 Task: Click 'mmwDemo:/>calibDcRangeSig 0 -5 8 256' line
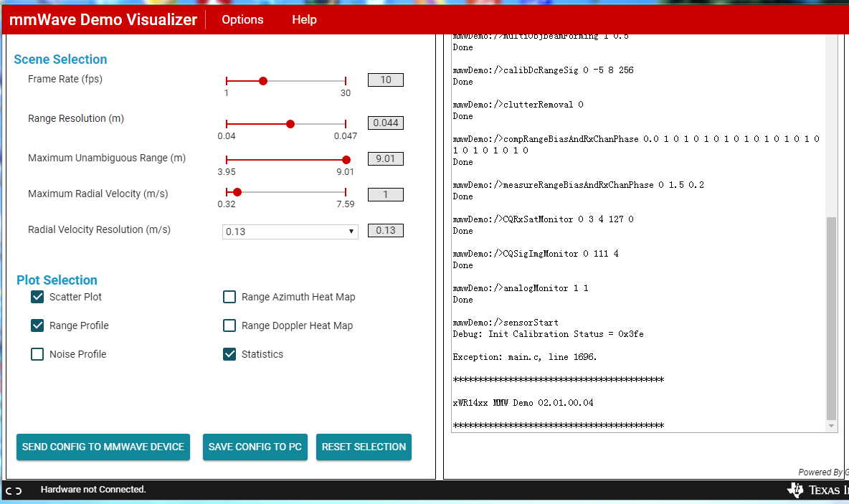pos(543,70)
